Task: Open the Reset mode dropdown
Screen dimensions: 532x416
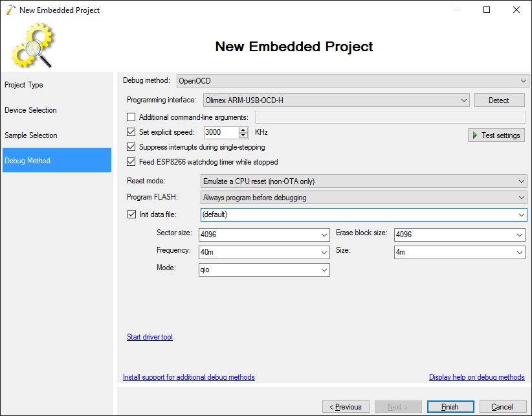Action: pyautogui.click(x=364, y=181)
